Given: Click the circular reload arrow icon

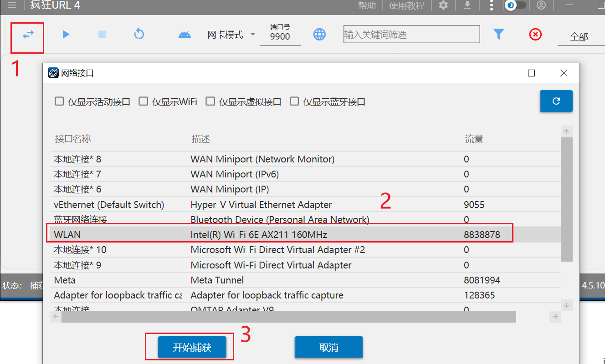Looking at the screenshot, I should coord(139,34).
